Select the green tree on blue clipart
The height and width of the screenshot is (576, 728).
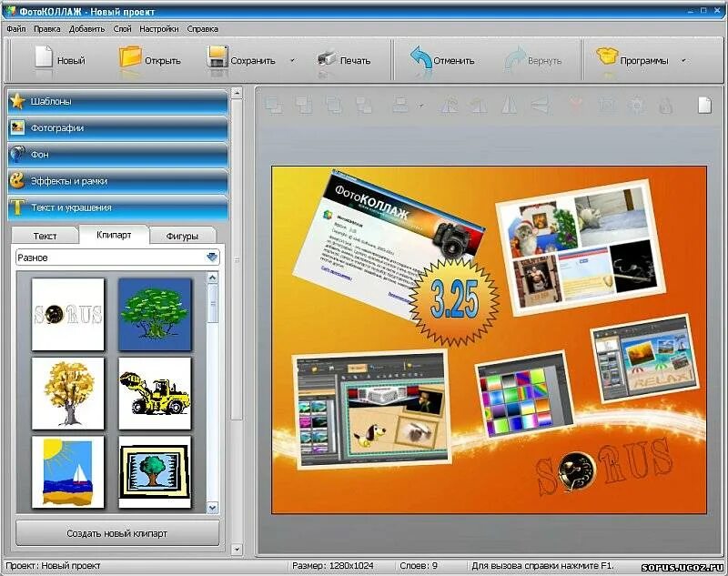[155, 314]
